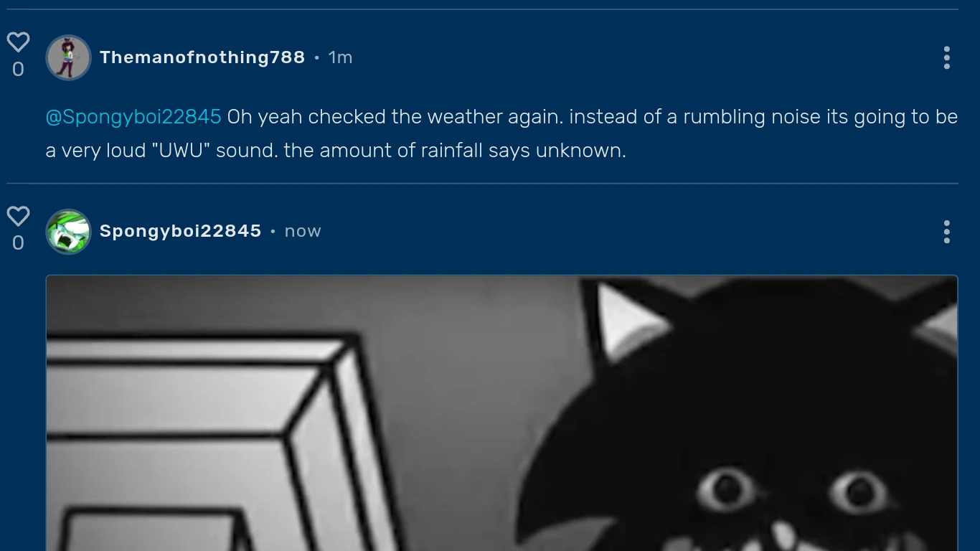Click the like count under Themanofnothing788's heart
The width and height of the screenshot is (980, 551).
pos(18,69)
